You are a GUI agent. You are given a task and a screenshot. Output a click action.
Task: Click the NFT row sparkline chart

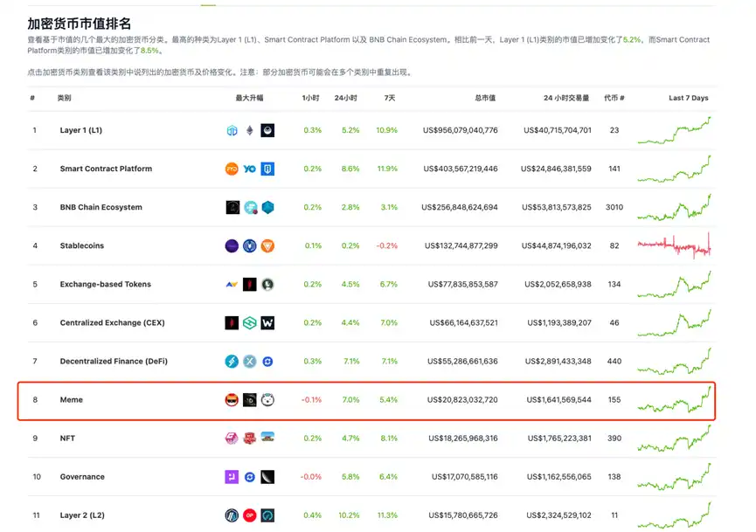[x=674, y=438]
